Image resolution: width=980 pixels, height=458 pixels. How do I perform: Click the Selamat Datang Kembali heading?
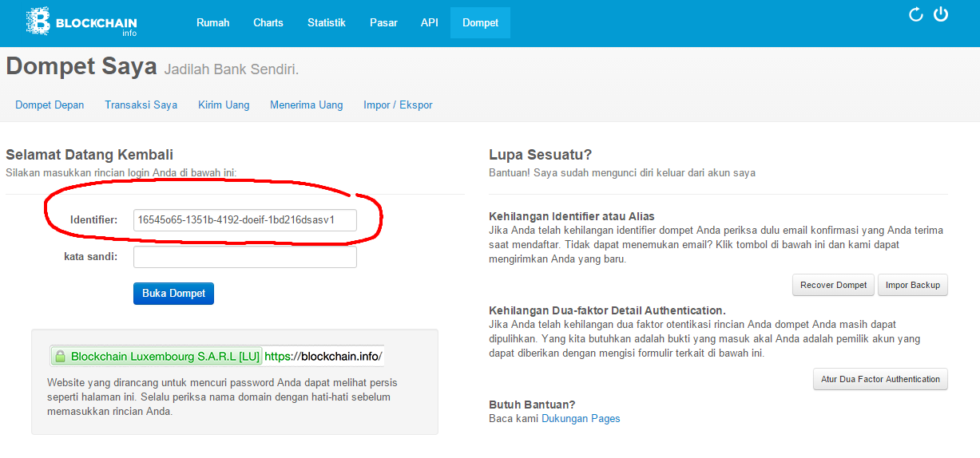point(89,155)
